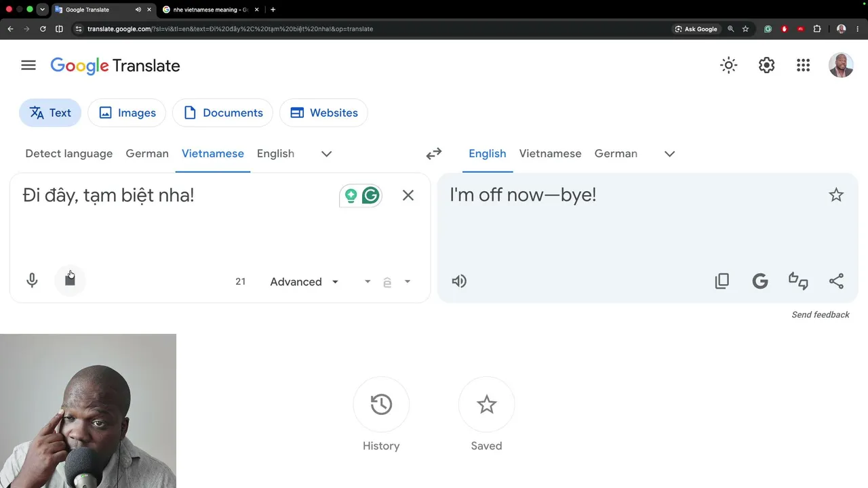The image size is (868, 488).
Task: Open the main hamburger menu
Action: click(28, 65)
